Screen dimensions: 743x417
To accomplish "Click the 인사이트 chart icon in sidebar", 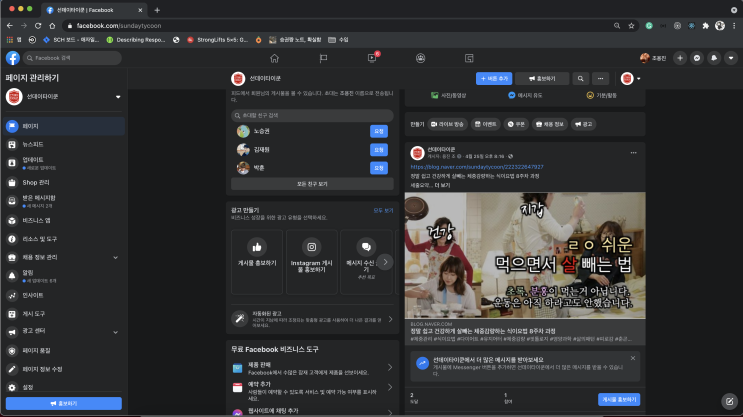I will pos(12,295).
